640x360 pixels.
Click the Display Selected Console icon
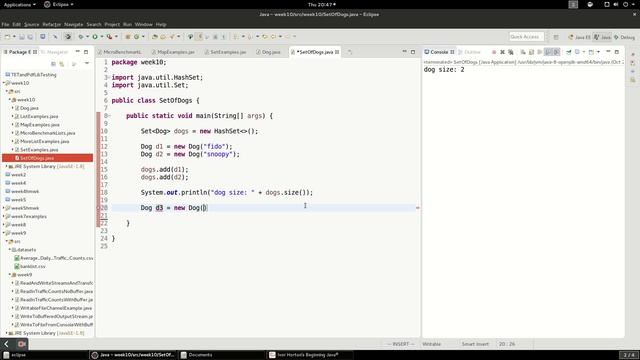[x=577, y=52]
